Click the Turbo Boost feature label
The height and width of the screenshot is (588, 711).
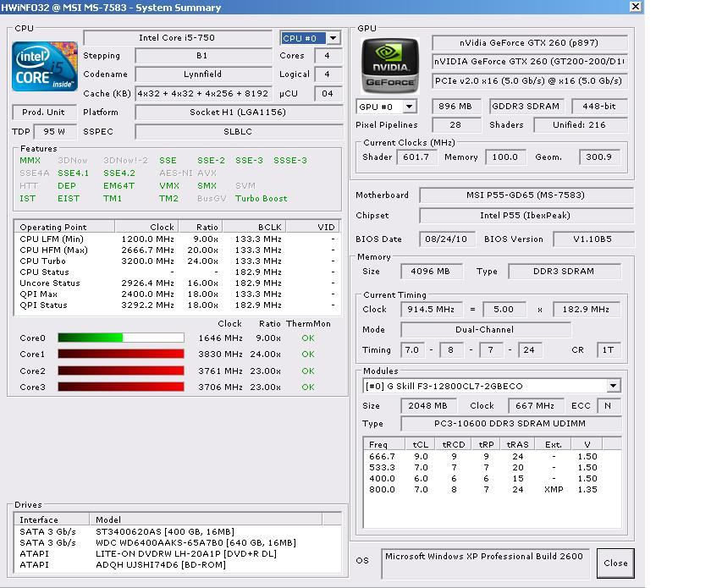[262, 199]
